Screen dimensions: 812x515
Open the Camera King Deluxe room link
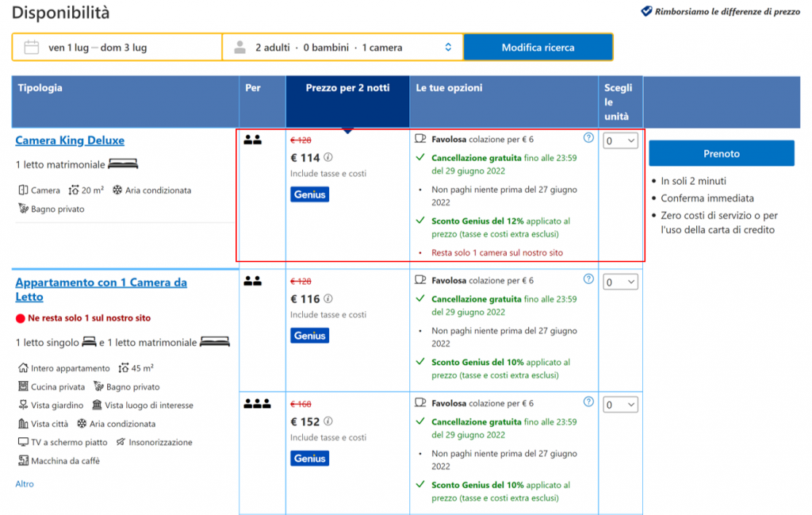tap(70, 140)
